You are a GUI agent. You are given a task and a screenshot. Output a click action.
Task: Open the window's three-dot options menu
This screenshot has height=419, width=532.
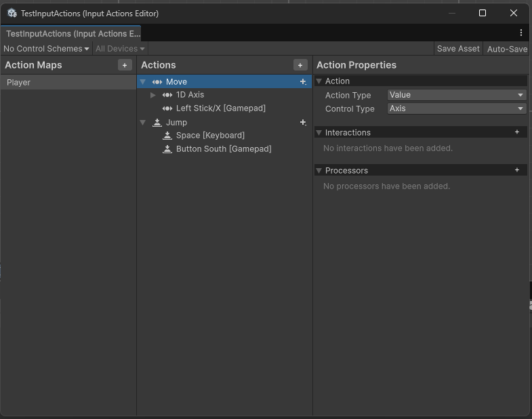tap(520, 33)
